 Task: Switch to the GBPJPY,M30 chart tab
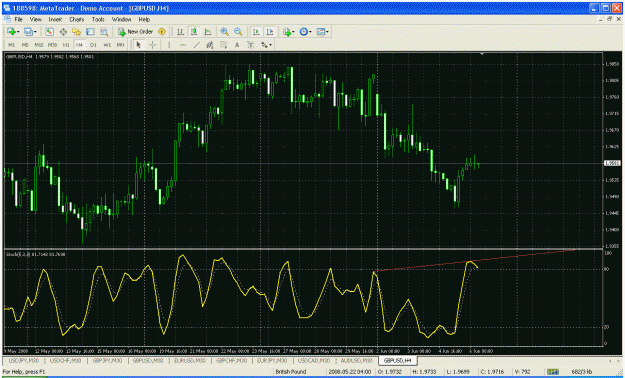click(x=107, y=360)
